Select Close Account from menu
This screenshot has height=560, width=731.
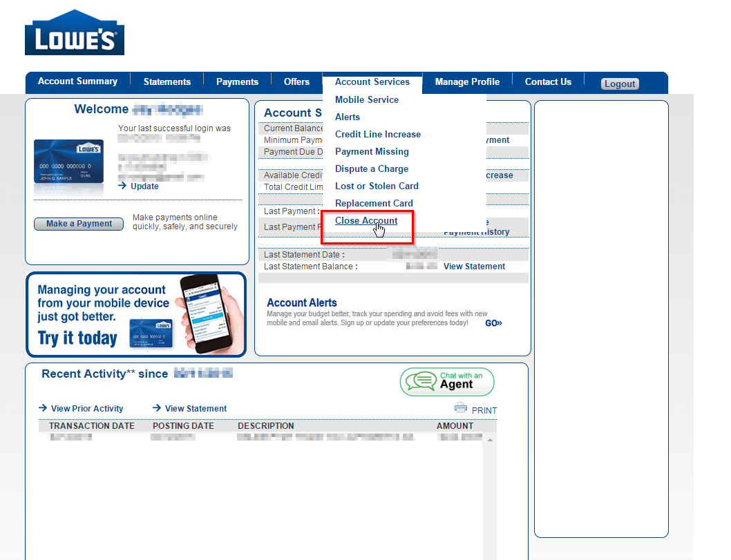pyautogui.click(x=366, y=221)
